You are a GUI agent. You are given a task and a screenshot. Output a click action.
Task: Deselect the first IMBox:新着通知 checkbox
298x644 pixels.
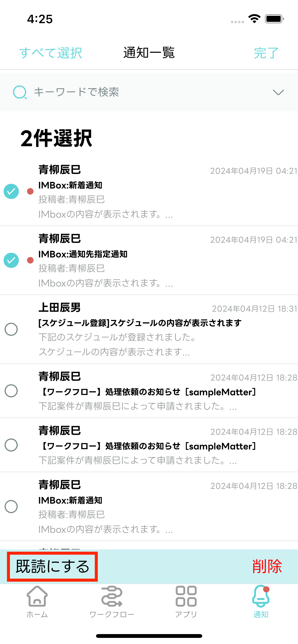(11, 191)
